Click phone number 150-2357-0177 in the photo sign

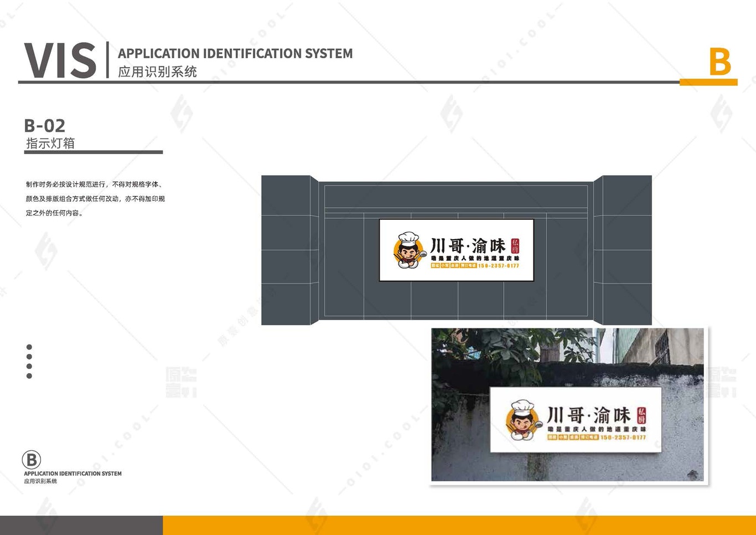pyautogui.click(x=623, y=438)
